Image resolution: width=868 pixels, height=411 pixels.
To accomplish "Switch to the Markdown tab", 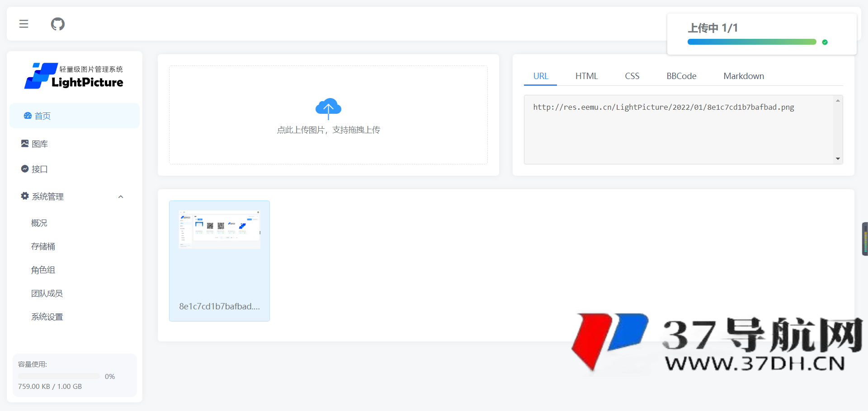I will [x=743, y=76].
